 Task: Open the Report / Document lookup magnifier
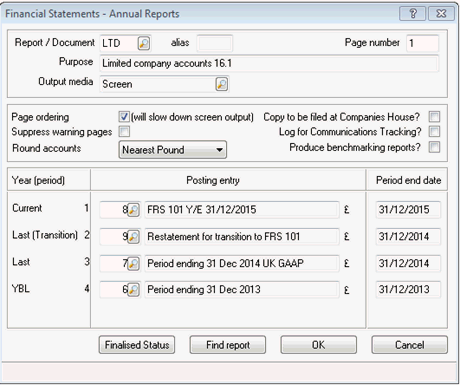144,43
